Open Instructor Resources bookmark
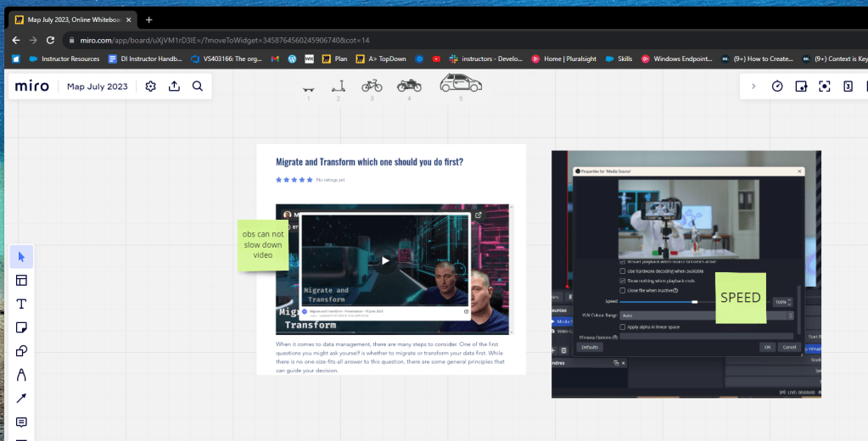868x441 pixels. click(64, 59)
